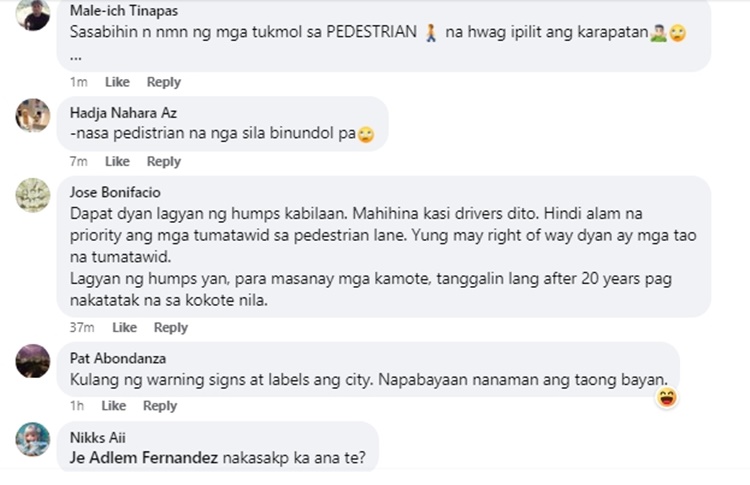Click Pat Abondanza's profile picture
The width and height of the screenshot is (750, 485).
32,360
